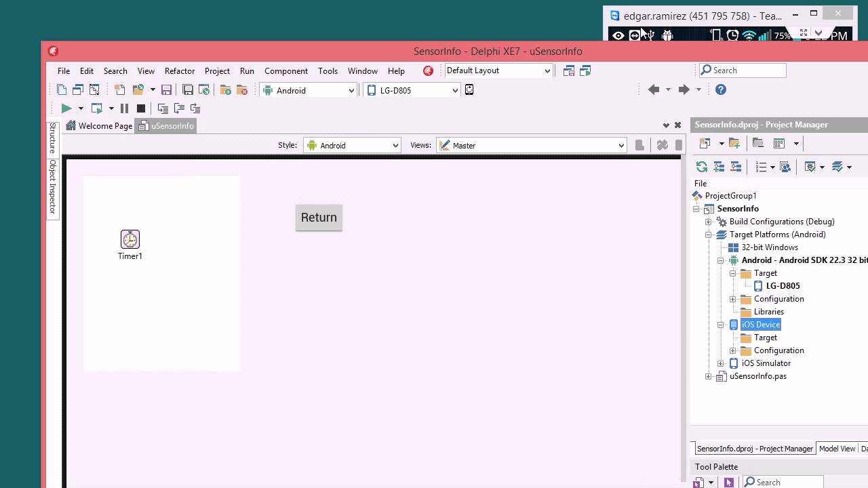Collapse the Target Platforms (Android) node

click(709, 235)
